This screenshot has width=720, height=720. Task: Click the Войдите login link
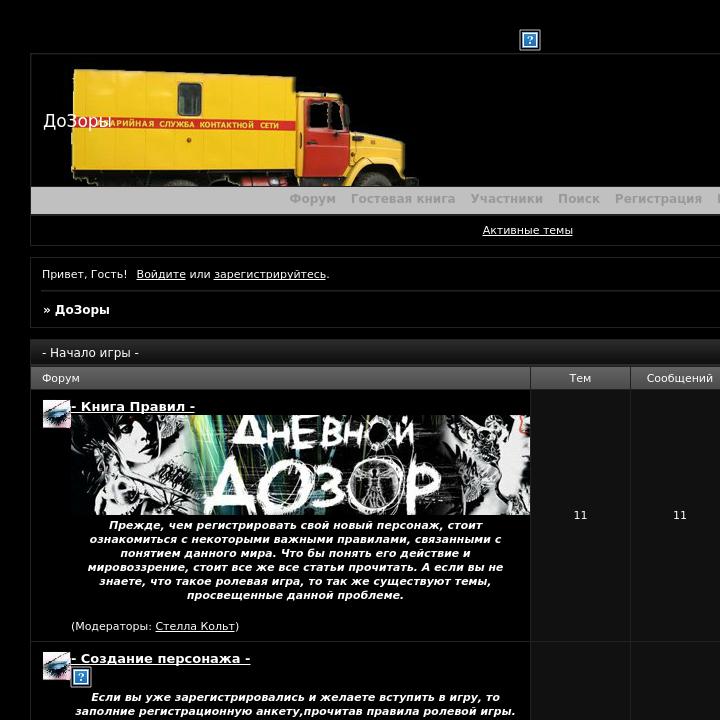point(161,274)
